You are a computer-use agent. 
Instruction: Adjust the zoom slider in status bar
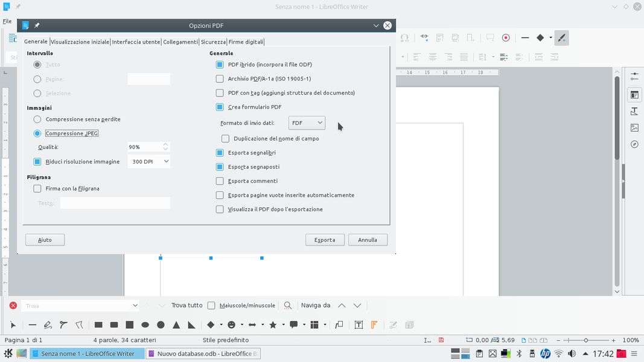click(x=585, y=340)
